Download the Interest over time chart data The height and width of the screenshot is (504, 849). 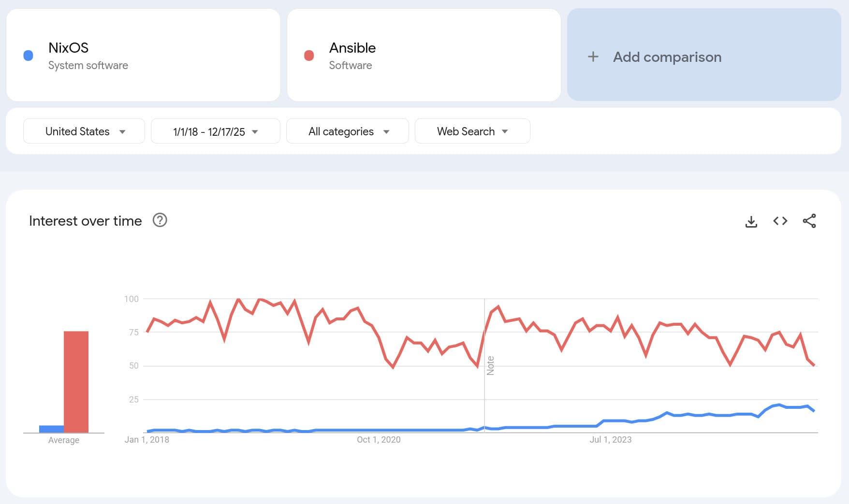pos(751,221)
